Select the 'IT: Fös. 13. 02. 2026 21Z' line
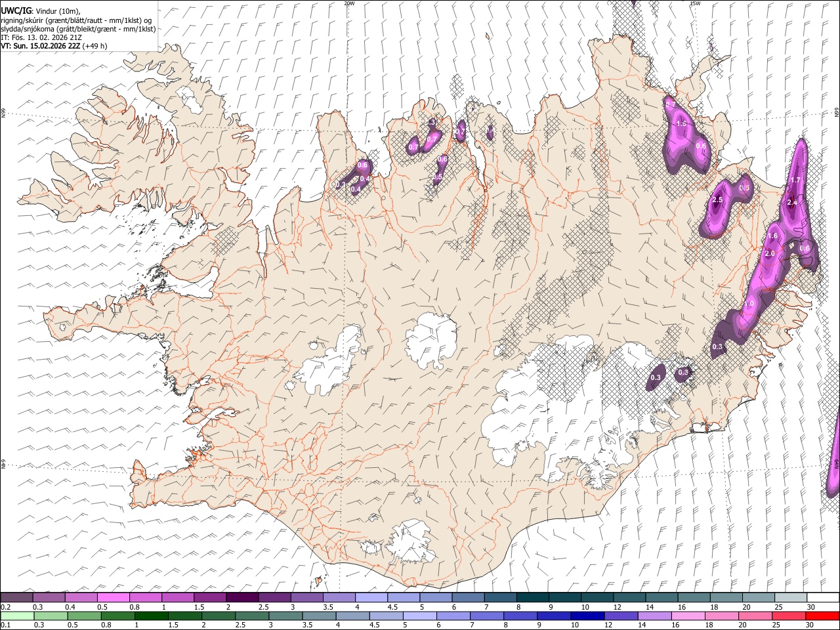Viewport: 840px width, 630px height. 41,37
